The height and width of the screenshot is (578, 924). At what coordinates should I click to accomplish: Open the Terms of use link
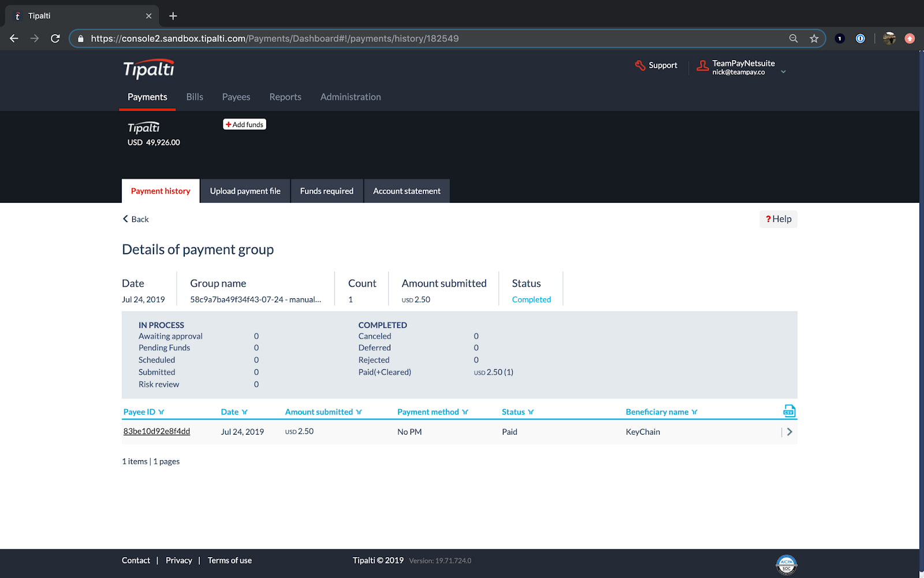point(230,561)
